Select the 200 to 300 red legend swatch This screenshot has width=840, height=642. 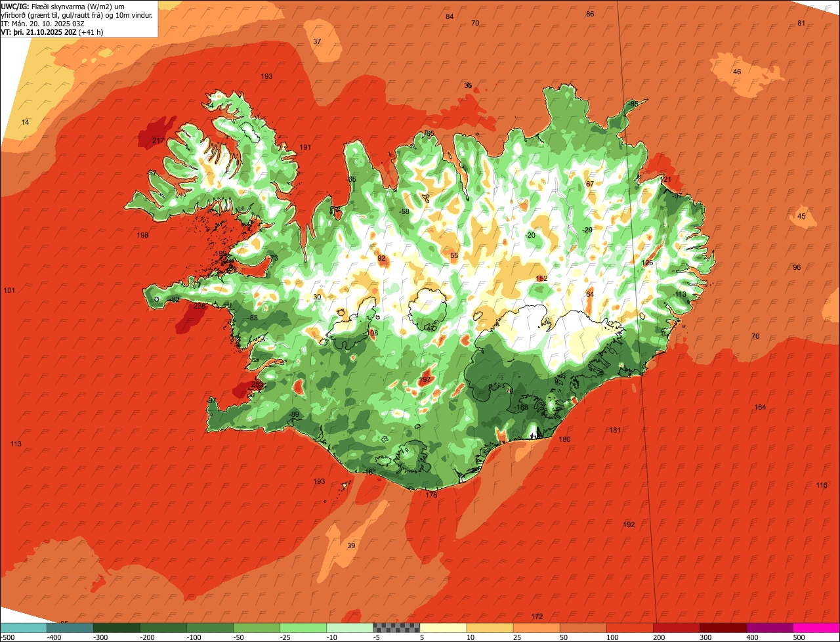pyautogui.click(x=675, y=628)
